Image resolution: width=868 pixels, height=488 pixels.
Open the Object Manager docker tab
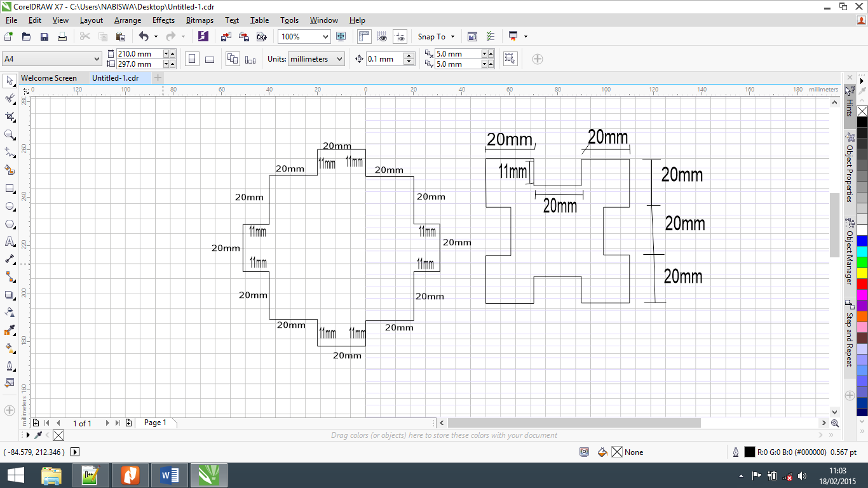(x=849, y=251)
